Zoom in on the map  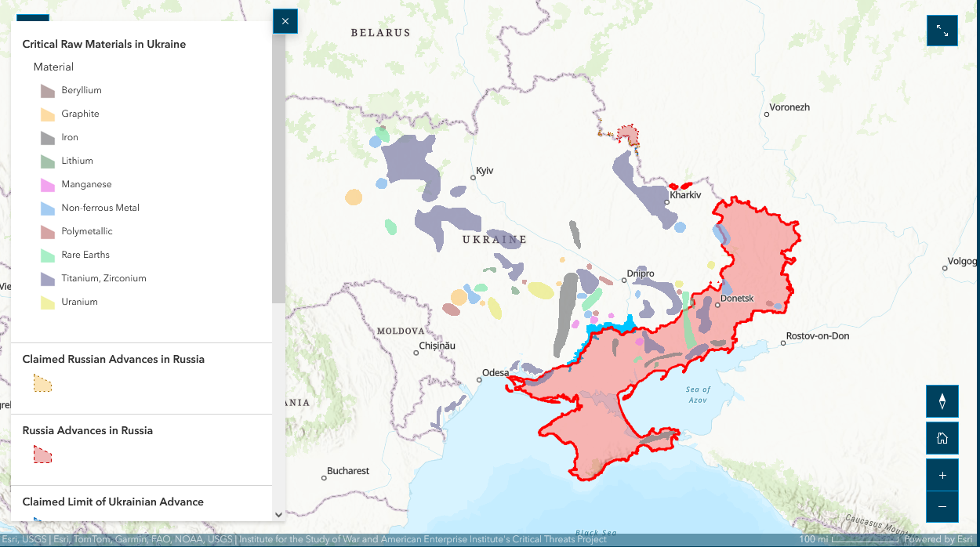point(942,475)
